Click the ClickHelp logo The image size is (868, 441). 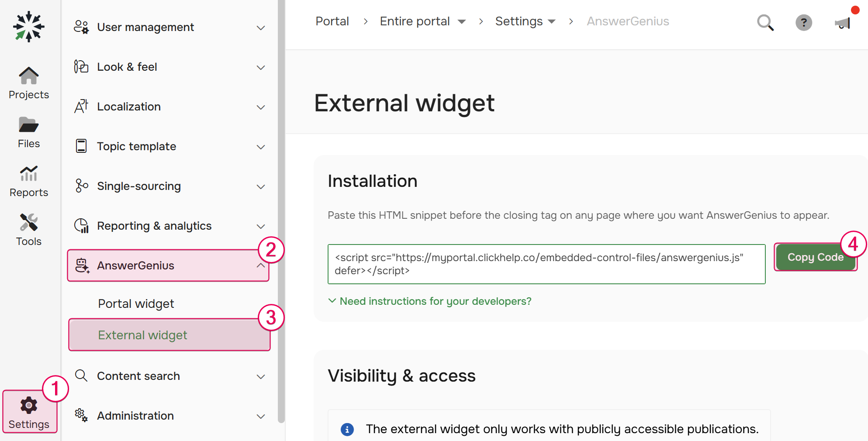coord(28,26)
